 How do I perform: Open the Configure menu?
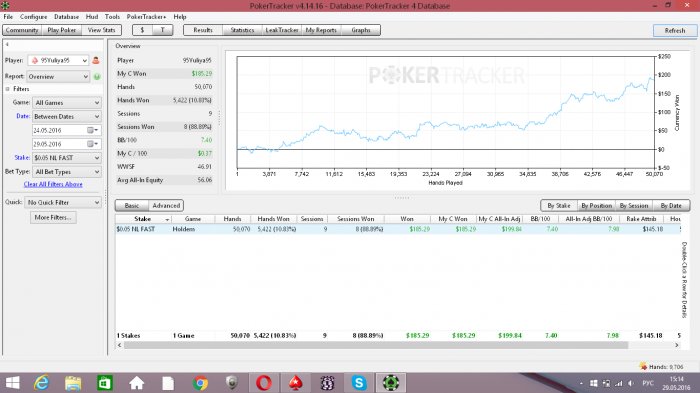coord(33,17)
